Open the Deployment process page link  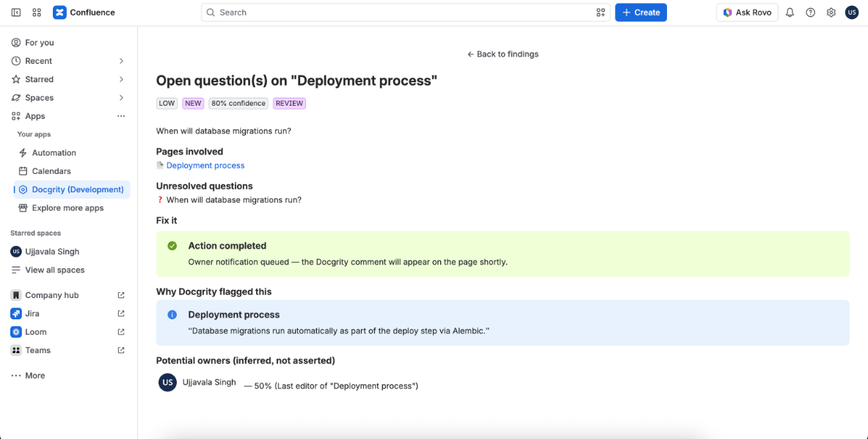pos(205,165)
